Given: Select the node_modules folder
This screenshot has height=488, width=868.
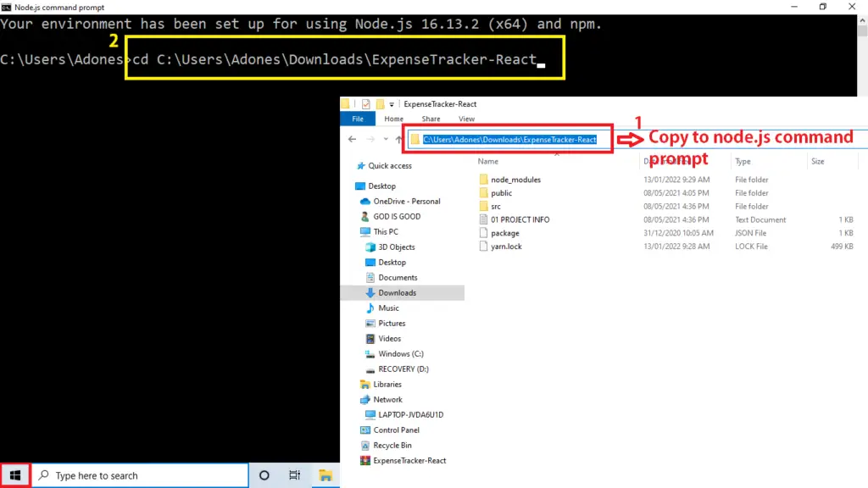Looking at the screenshot, I should point(515,180).
